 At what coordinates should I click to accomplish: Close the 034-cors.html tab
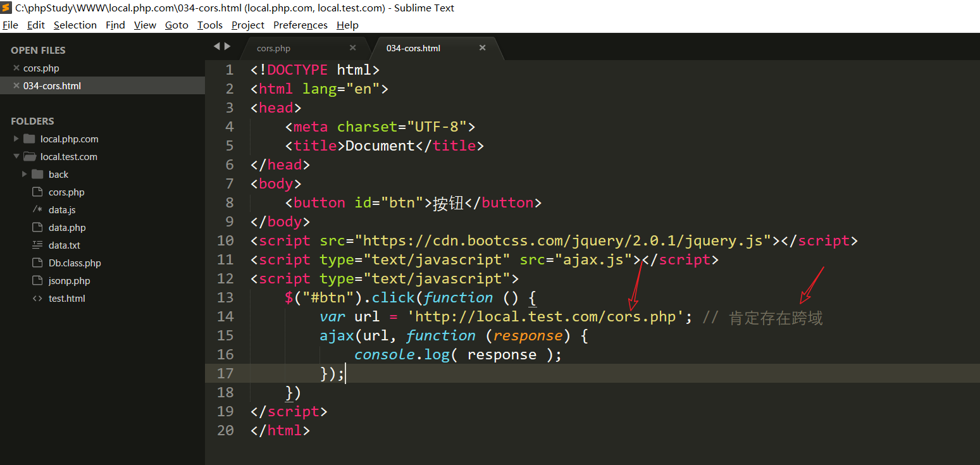click(482, 48)
